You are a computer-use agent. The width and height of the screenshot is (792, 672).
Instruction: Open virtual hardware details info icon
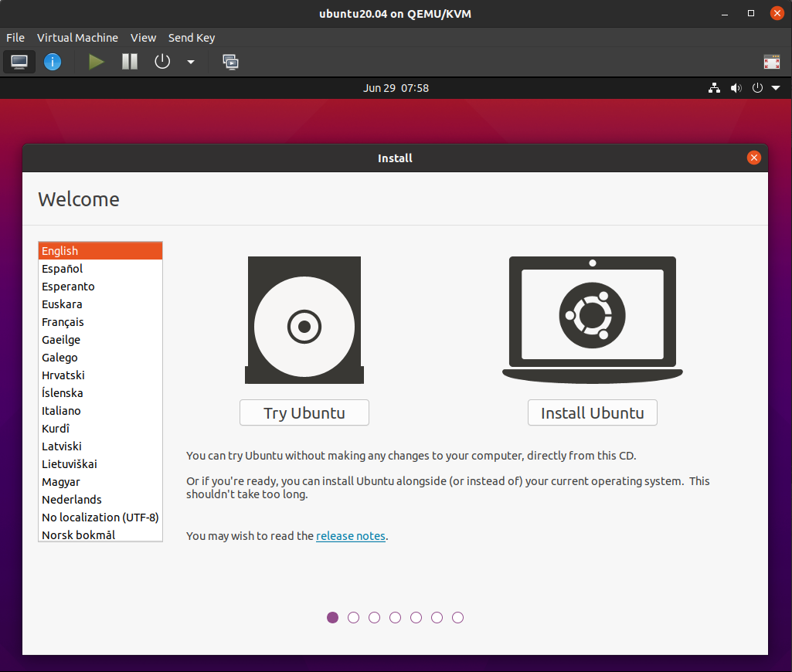(x=53, y=62)
